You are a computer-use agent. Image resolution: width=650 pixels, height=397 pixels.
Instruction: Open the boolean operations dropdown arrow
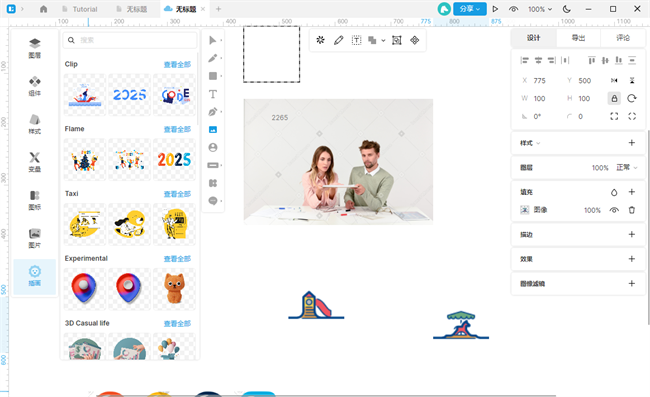click(383, 41)
